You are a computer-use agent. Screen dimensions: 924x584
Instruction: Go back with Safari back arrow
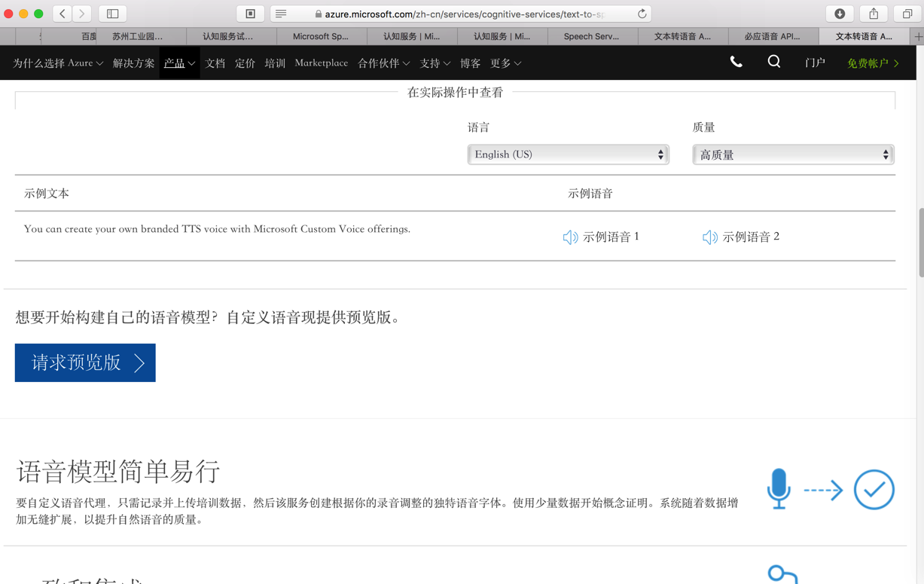[63, 14]
